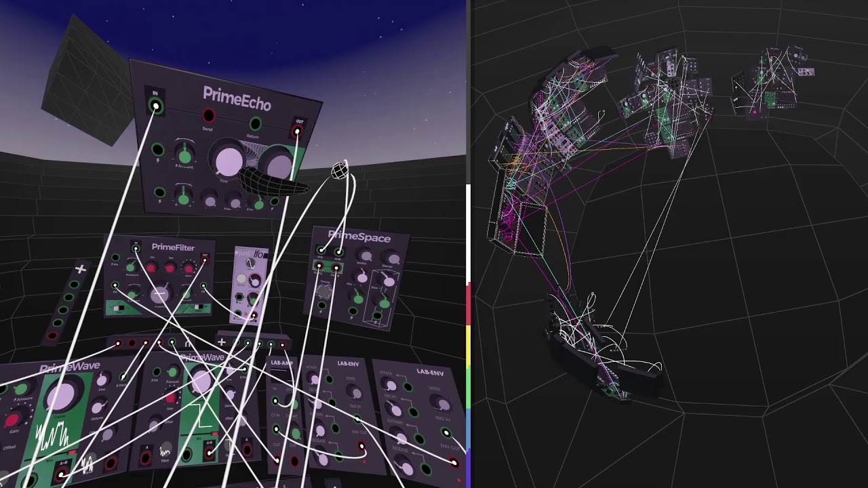
Task: Adjust the PrimeFilter Res red knob
Action: 170,268
